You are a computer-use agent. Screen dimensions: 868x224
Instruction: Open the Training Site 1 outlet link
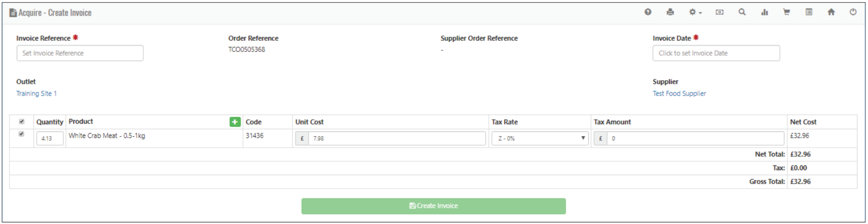click(x=36, y=93)
